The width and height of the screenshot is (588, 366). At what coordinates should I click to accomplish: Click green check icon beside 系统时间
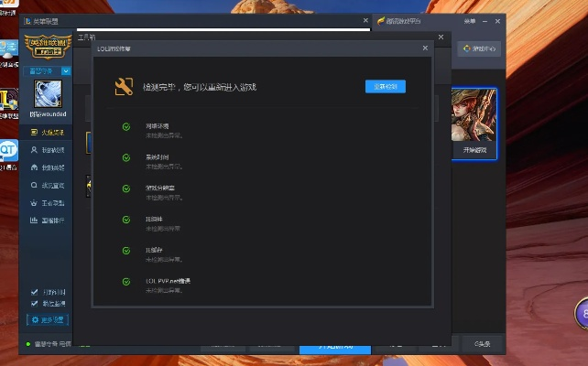pos(126,157)
